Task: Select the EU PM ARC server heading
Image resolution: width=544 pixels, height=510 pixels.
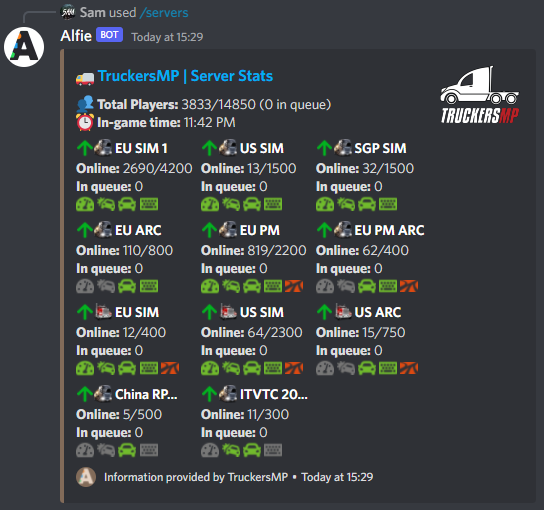Action: point(389,230)
